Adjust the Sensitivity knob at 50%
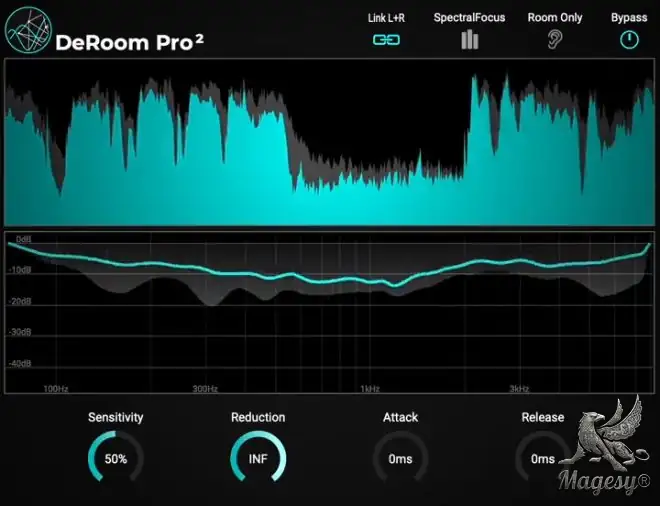660x506 pixels. click(116, 456)
